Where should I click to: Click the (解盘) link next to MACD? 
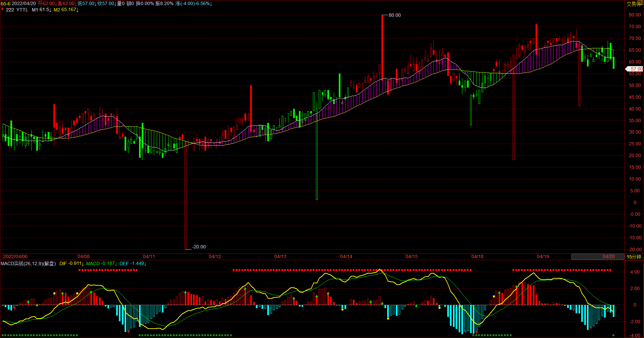[50, 263]
